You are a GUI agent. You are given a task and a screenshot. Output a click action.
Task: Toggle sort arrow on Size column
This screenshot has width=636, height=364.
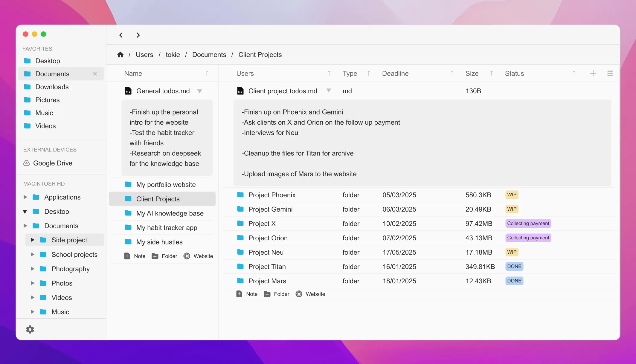491,74
